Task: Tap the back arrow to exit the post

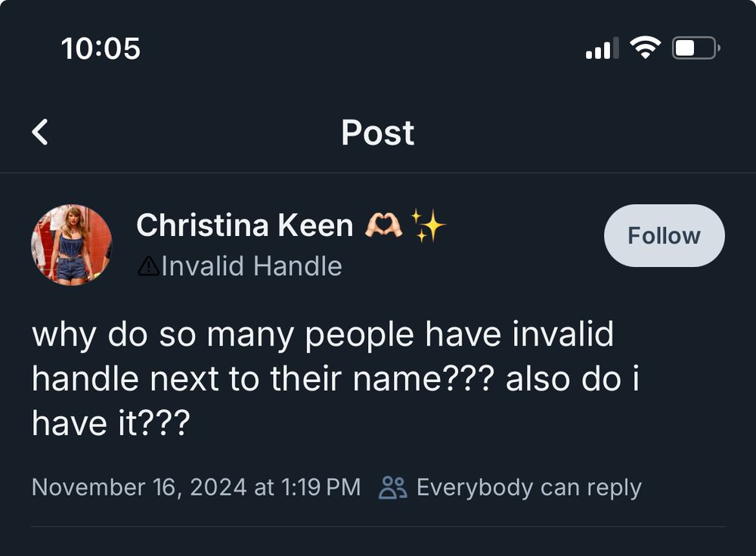Action: tap(40, 132)
